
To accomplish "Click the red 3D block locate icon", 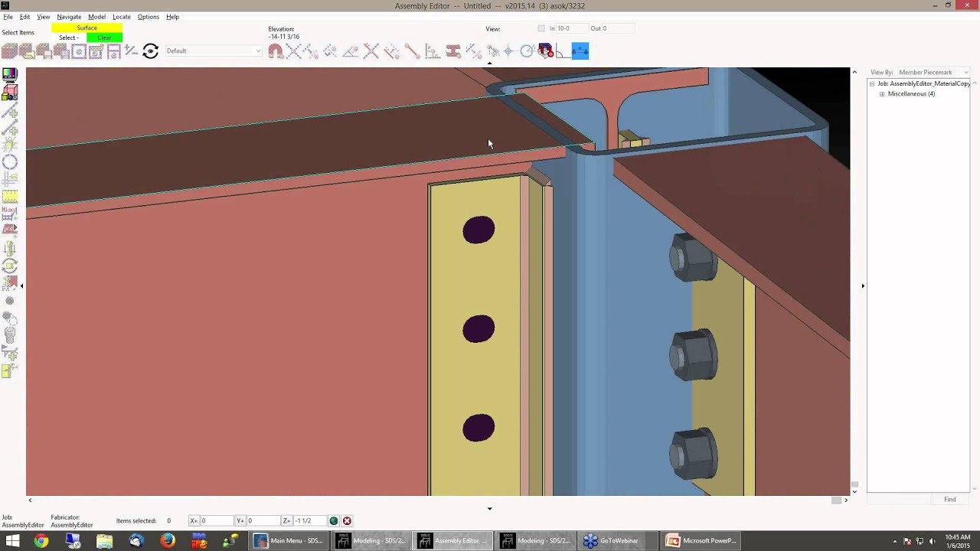I will (x=545, y=51).
